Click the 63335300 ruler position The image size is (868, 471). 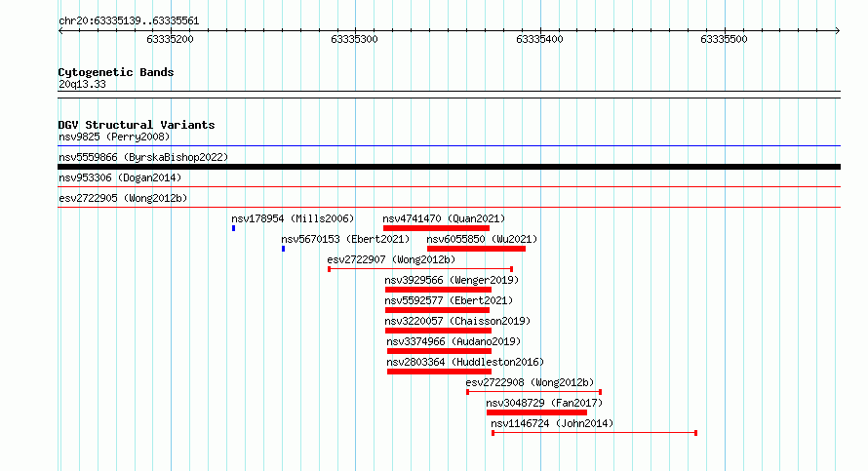click(x=354, y=39)
